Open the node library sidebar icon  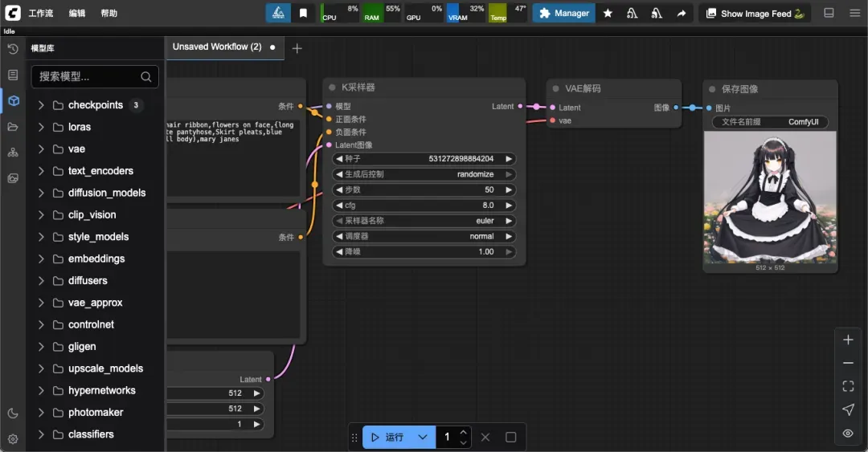click(13, 75)
